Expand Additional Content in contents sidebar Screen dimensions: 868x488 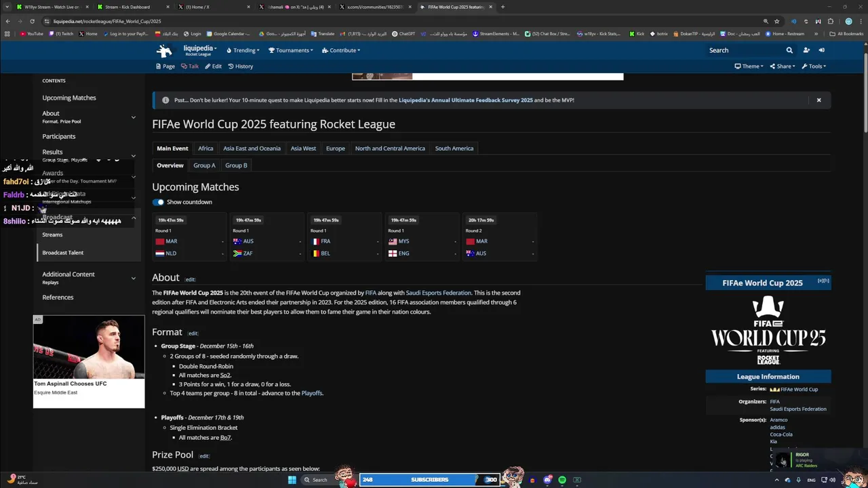[x=133, y=278]
